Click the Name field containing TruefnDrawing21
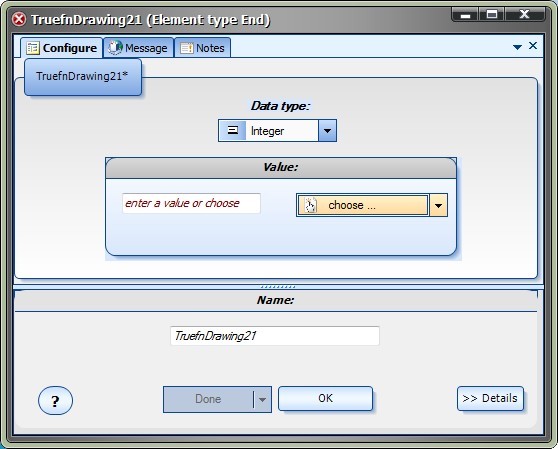The width and height of the screenshot is (558, 449). (275, 336)
